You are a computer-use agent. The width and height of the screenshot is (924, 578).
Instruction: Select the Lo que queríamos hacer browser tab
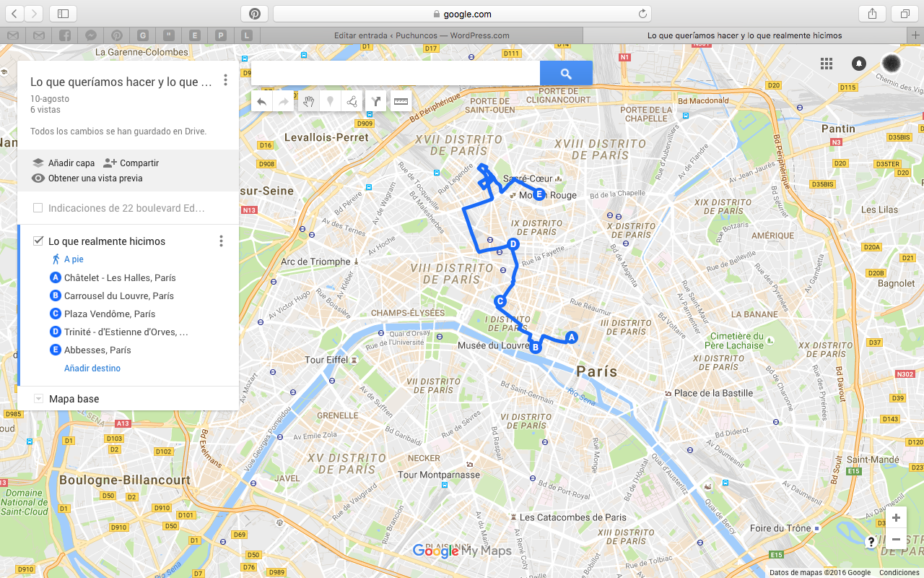[x=744, y=35]
